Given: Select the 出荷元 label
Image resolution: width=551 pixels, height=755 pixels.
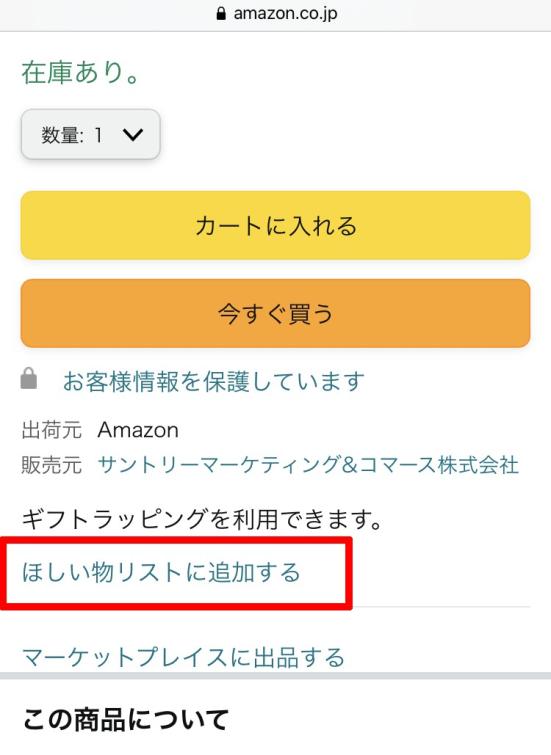Looking at the screenshot, I should pos(52,430).
